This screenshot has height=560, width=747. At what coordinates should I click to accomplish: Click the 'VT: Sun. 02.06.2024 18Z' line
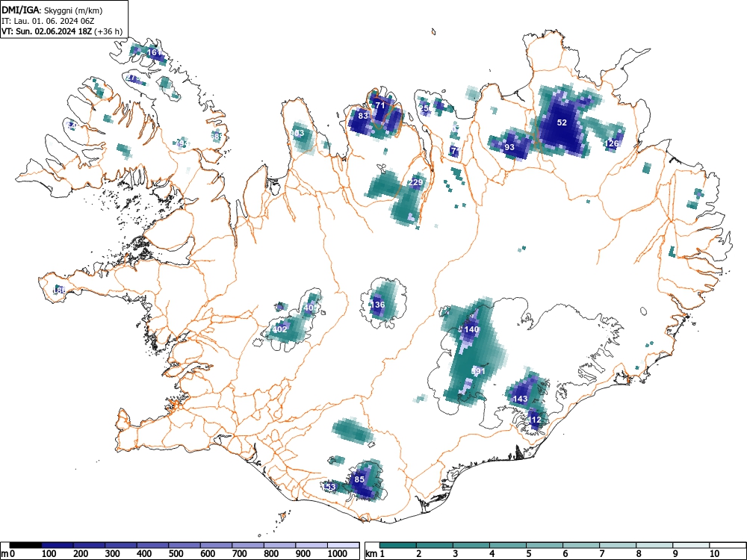[x=47, y=32]
